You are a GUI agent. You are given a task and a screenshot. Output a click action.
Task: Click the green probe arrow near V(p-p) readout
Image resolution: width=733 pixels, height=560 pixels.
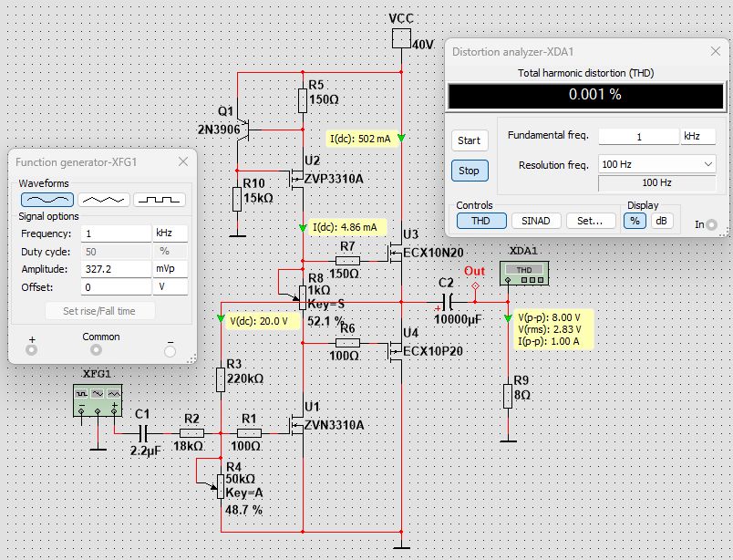click(508, 318)
